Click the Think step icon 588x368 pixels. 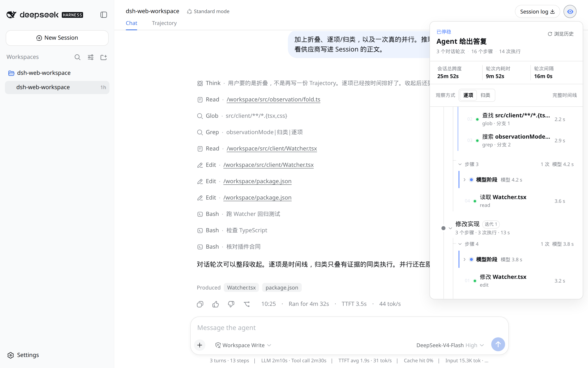200,83
